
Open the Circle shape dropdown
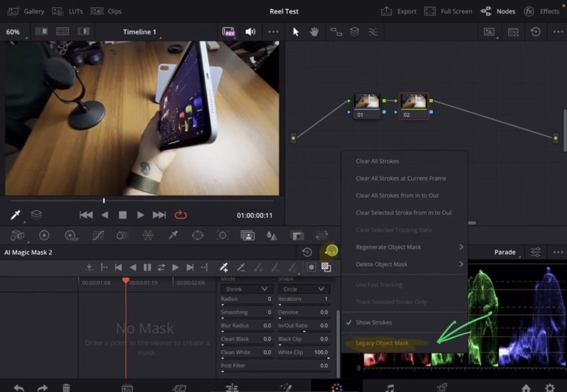coord(304,288)
